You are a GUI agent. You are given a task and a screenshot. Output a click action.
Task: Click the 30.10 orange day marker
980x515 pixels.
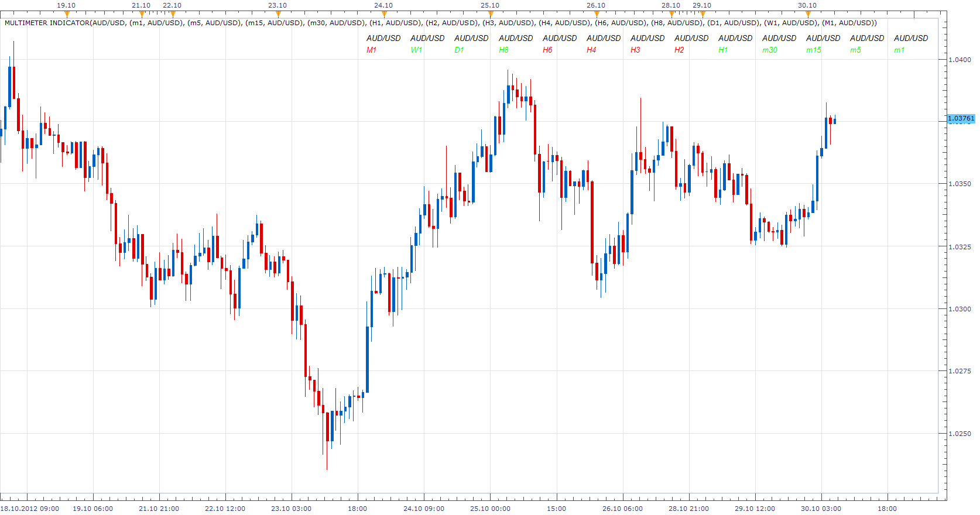click(808, 13)
